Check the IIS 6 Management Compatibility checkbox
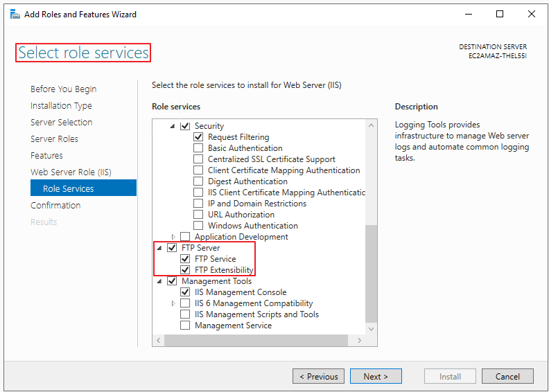The height and width of the screenshot is (392, 549). tap(185, 303)
